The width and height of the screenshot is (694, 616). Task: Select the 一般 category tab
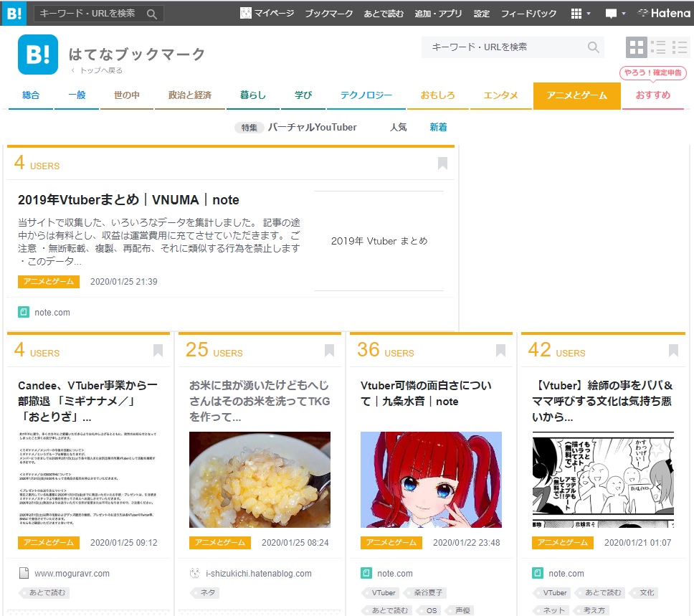click(x=77, y=95)
